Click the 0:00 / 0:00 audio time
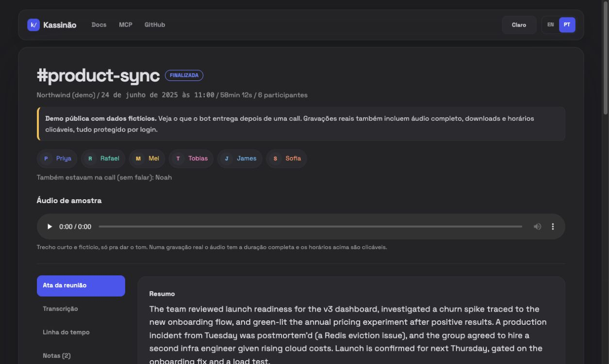The width and height of the screenshot is (609, 364). tap(75, 226)
